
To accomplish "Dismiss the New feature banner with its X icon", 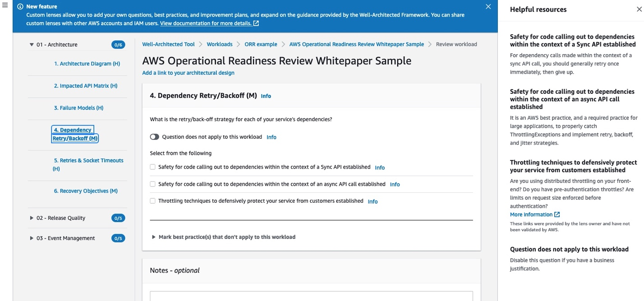I will pos(488,6).
